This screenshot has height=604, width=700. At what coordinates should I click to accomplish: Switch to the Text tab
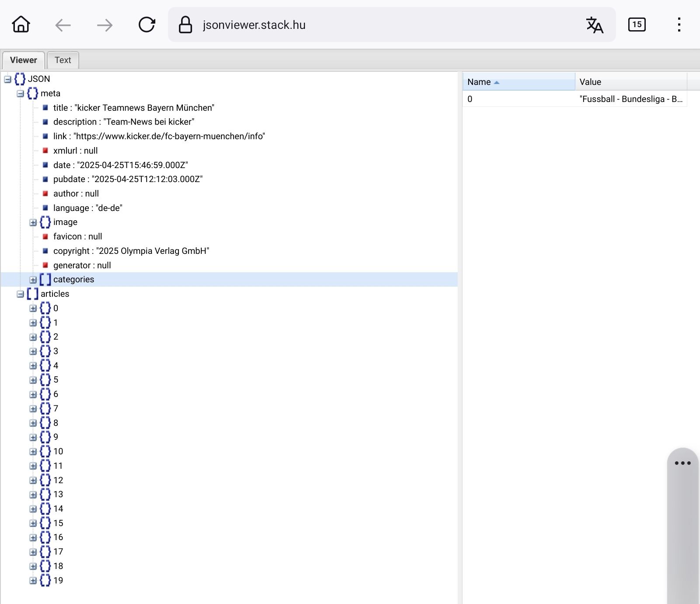point(63,60)
